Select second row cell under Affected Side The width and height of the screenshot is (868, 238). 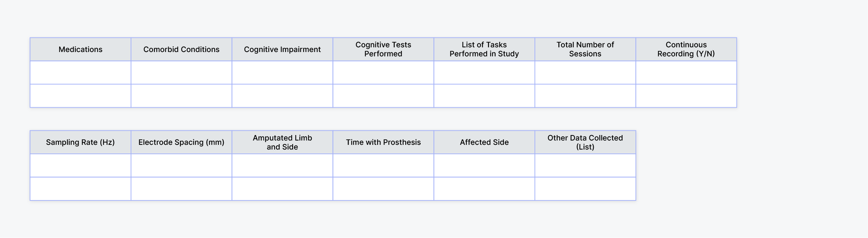coord(484,189)
